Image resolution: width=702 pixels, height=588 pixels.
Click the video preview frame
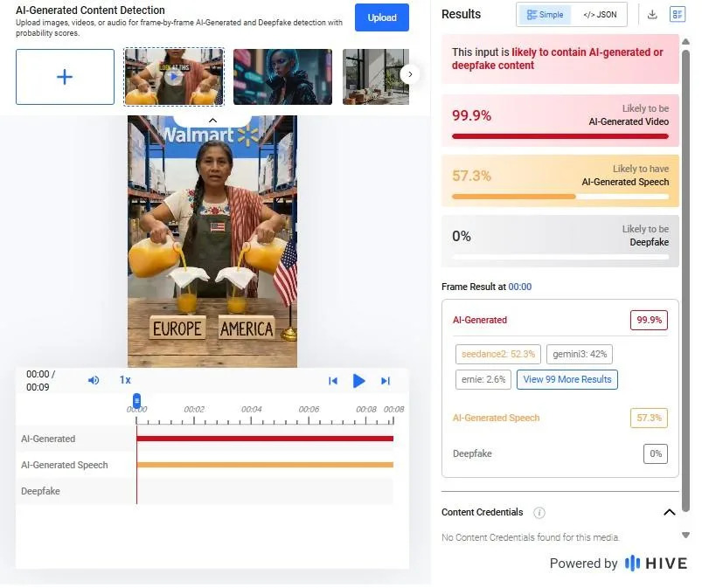[x=212, y=242]
